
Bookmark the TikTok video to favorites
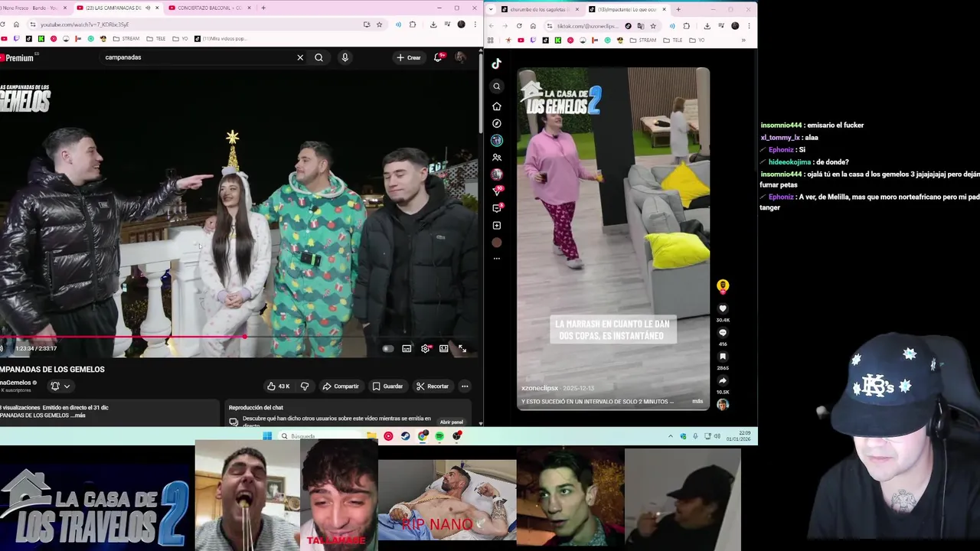click(722, 357)
